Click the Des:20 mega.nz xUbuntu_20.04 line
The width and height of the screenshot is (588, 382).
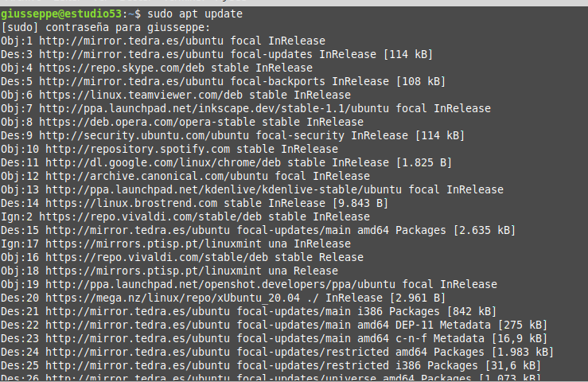223,298
